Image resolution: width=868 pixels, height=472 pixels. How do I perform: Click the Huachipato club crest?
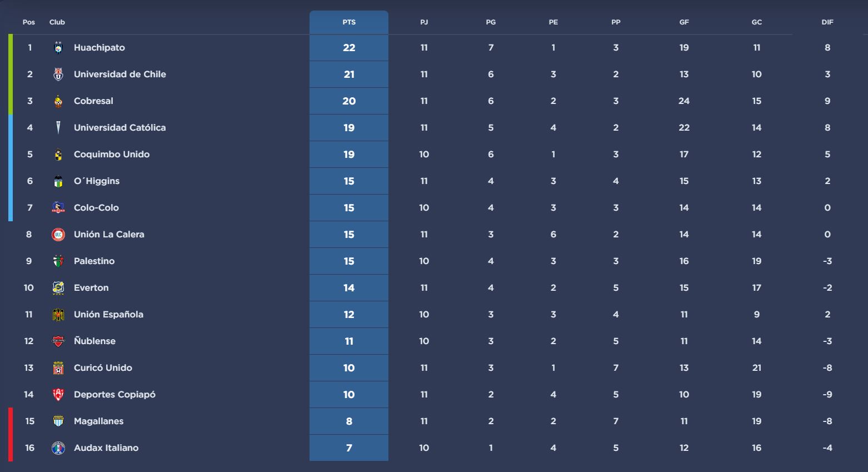(58, 48)
